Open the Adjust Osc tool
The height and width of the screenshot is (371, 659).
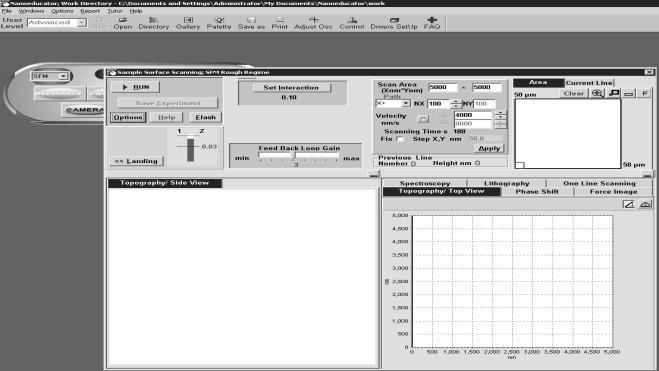click(314, 23)
